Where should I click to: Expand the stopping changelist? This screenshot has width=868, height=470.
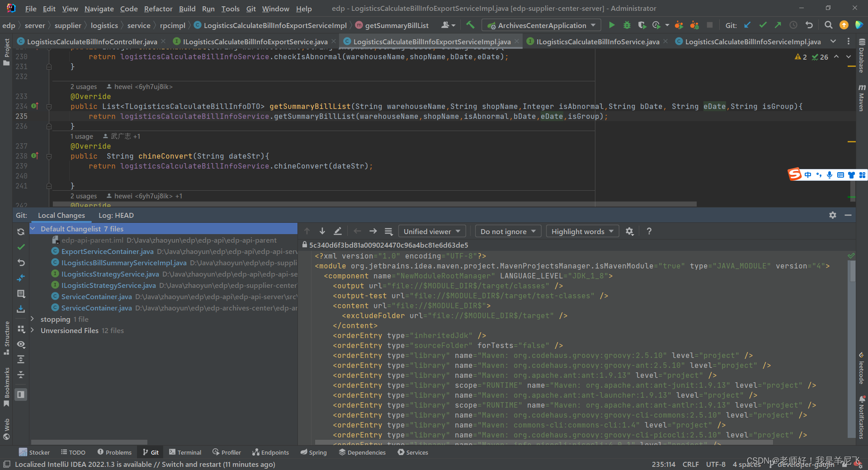click(33, 319)
